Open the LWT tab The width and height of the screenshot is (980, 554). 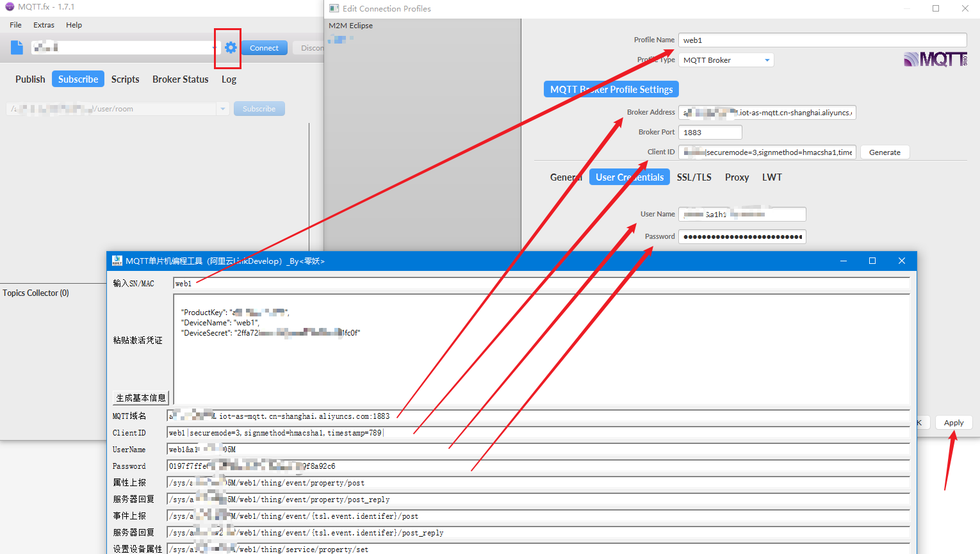point(772,177)
